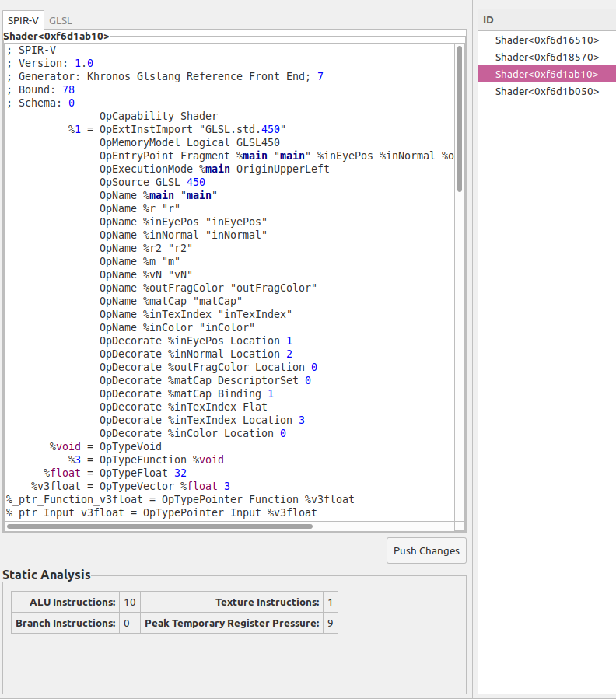Click the code editor's vertical scrollbar
This screenshot has width=616, height=699.
(x=460, y=117)
